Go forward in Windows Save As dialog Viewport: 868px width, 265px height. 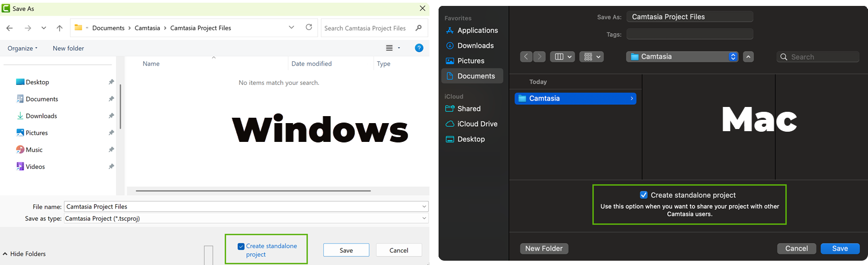[28, 28]
